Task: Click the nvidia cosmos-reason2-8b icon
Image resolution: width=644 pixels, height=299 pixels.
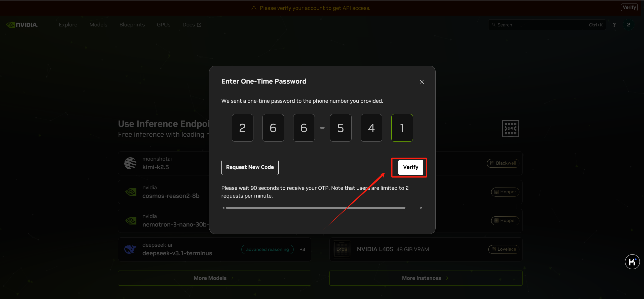Action: click(x=131, y=192)
